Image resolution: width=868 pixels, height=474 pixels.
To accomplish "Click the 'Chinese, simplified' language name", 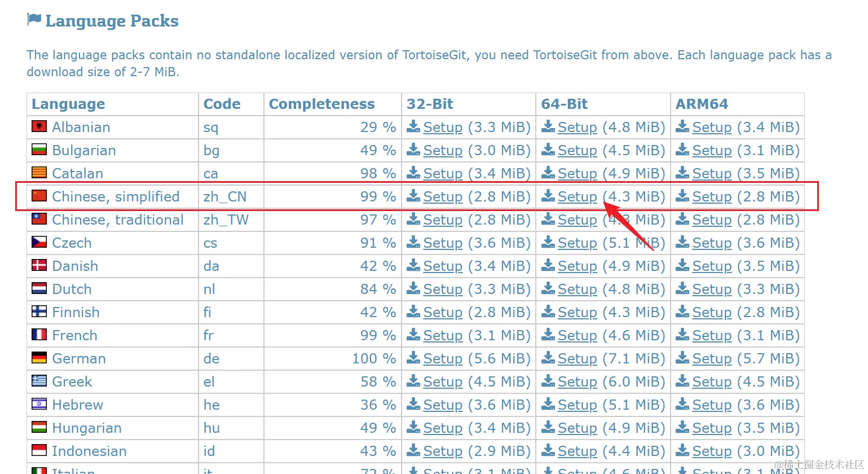I will pyautogui.click(x=116, y=196).
